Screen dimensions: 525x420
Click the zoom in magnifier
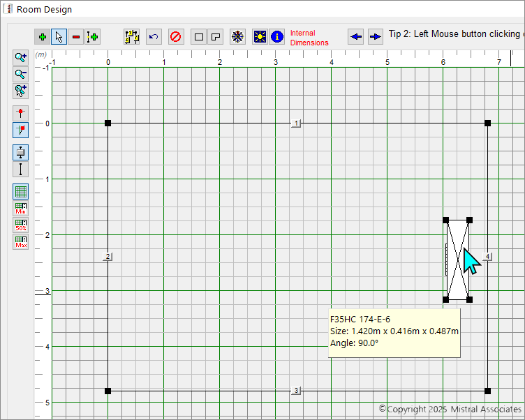[x=21, y=57]
